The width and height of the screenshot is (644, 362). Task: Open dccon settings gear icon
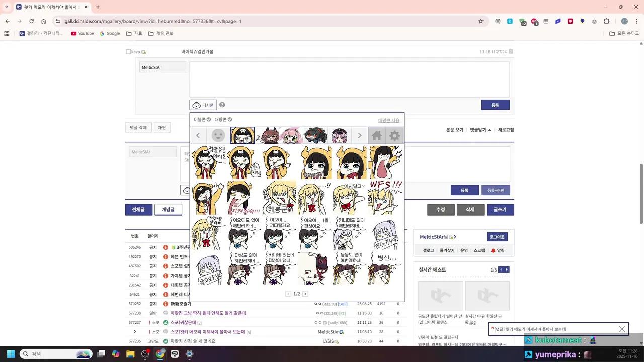395,135
